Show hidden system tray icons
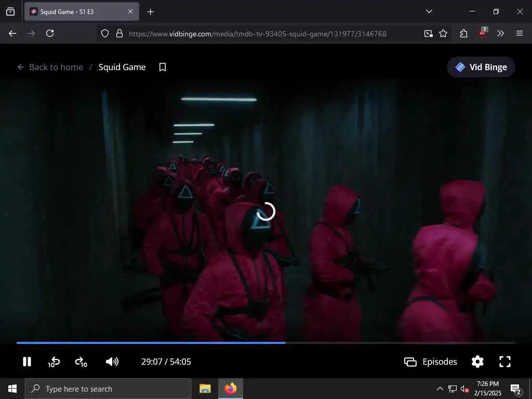This screenshot has width=532, height=399. click(440, 389)
